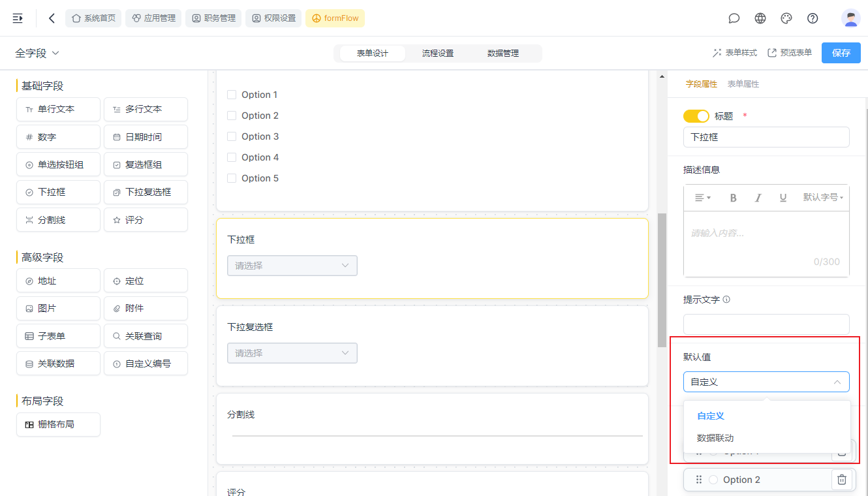
Task: Add a 下拉复选框 field from palette
Action: point(146,192)
